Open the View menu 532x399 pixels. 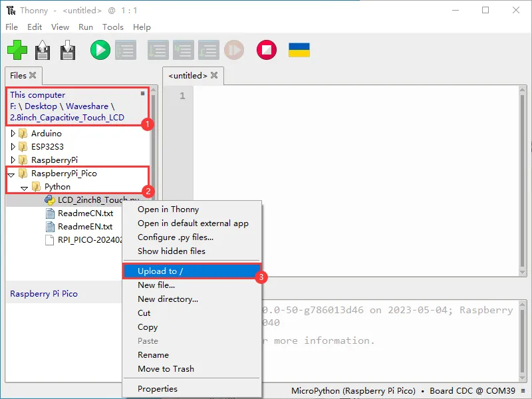(x=60, y=27)
